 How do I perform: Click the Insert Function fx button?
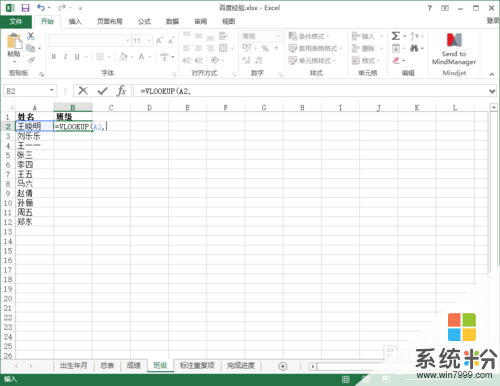pos(121,91)
